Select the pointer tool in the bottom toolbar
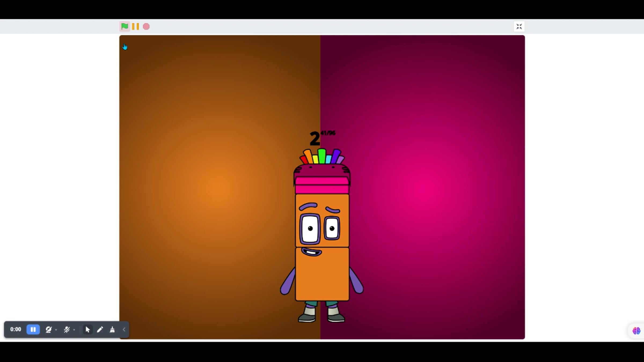The image size is (644, 362). tap(87, 329)
